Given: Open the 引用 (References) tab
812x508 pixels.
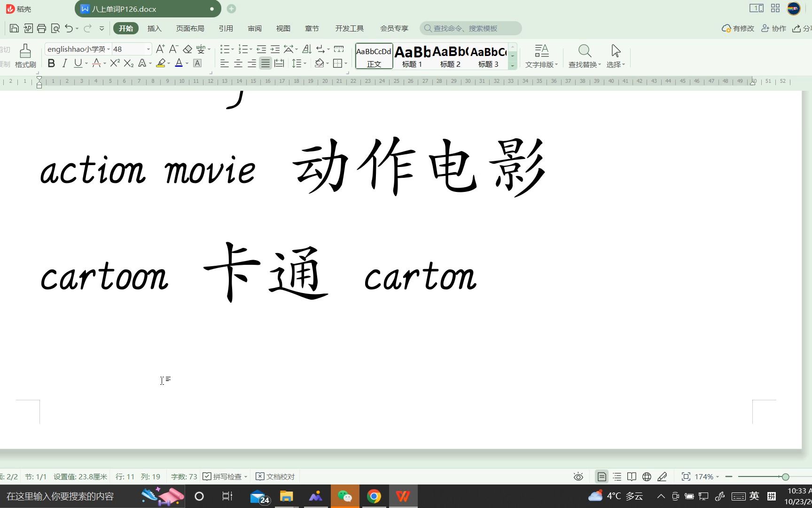Looking at the screenshot, I should [x=226, y=29].
